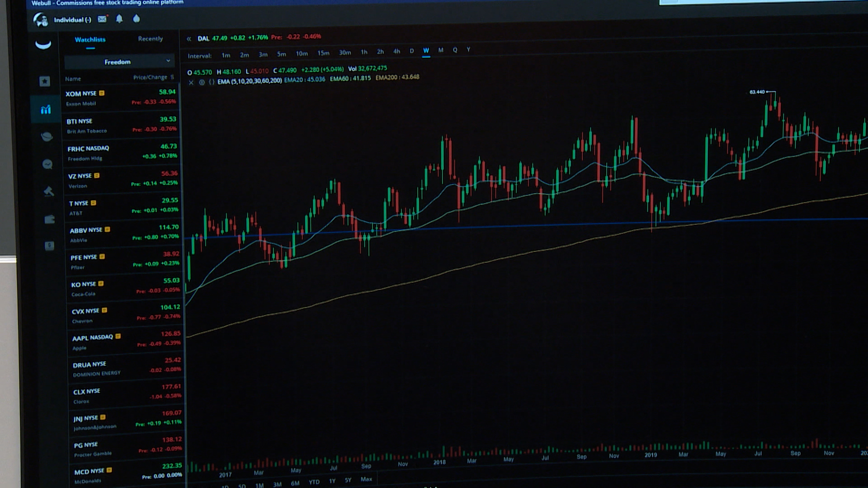Screen dimensions: 868x488
Task: Sort the list via Price/Change arrows
Action: [172, 77]
